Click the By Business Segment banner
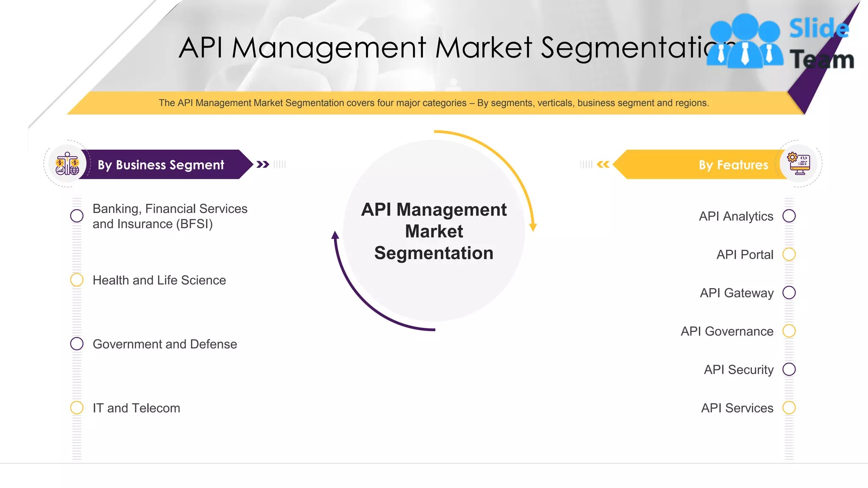This screenshot has width=868, height=488. click(x=161, y=164)
